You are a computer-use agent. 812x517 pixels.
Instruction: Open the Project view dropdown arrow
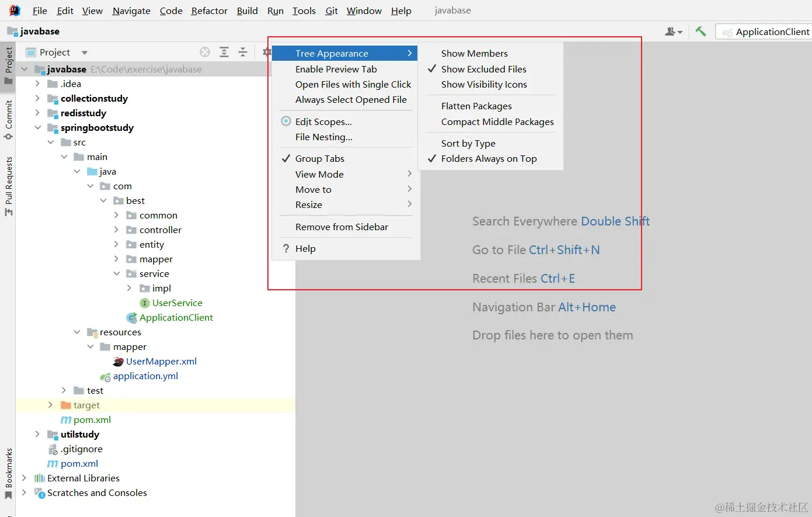pos(84,53)
